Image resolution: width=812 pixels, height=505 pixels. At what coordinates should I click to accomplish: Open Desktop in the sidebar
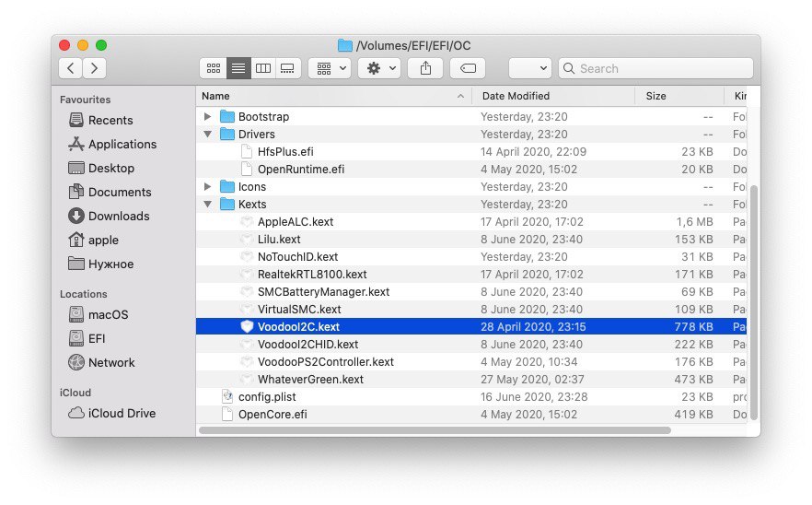101,168
